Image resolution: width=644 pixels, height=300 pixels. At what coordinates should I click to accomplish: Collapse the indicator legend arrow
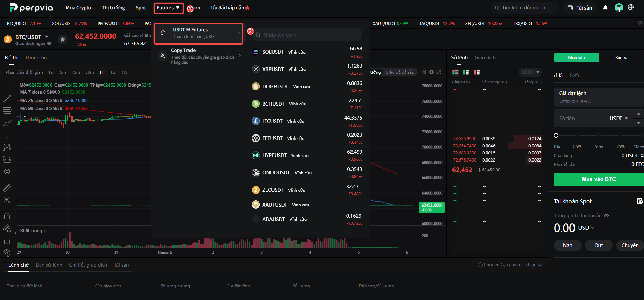point(25,116)
